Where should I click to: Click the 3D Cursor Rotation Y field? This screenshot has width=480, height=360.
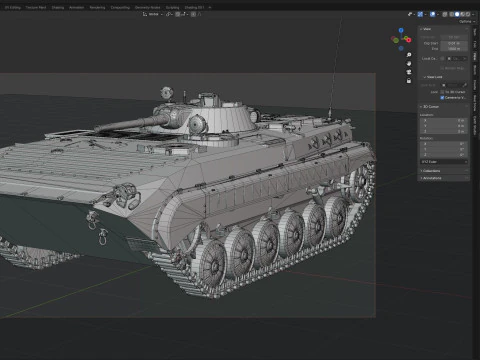click(x=443, y=149)
